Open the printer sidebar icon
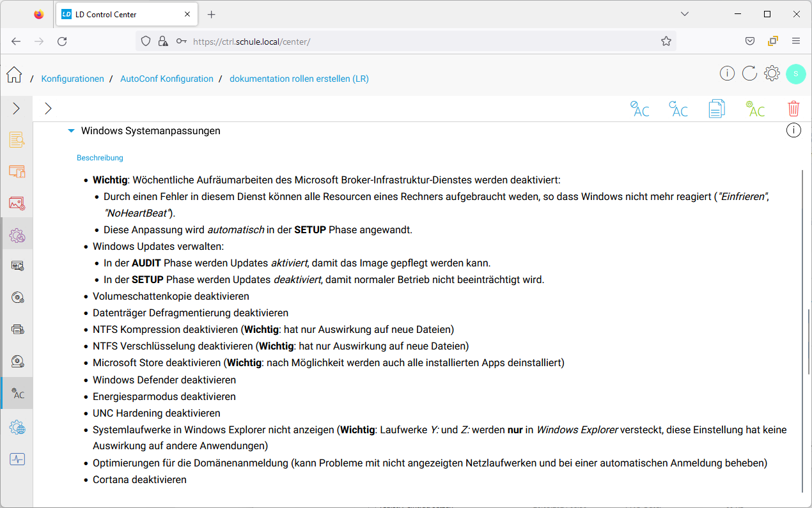The height and width of the screenshot is (508, 812). click(17, 330)
